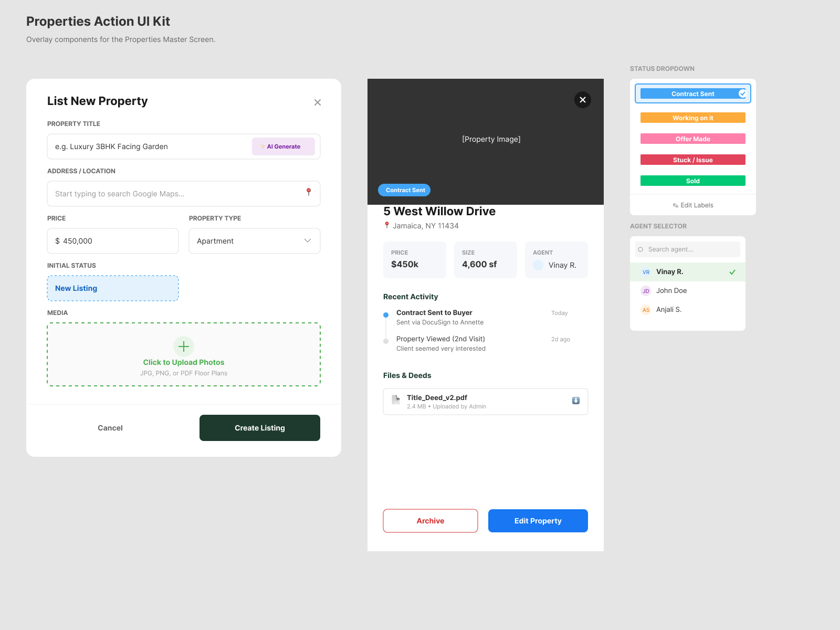Click the map pin icon in address field

click(309, 192)
